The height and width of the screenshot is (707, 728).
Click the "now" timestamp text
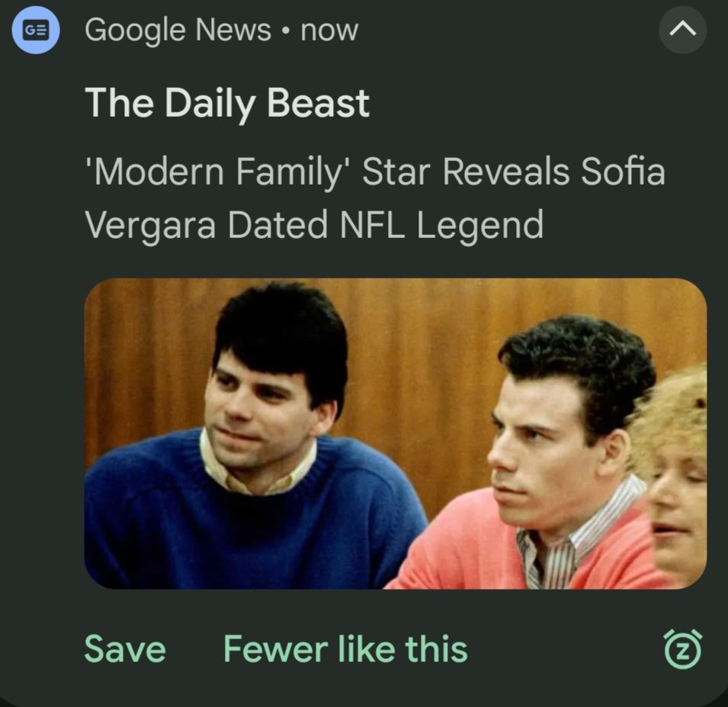[329, 30]
